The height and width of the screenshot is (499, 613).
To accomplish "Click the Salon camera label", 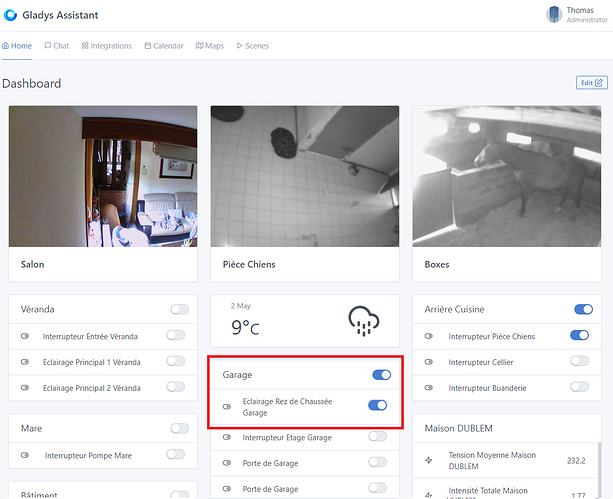I will click(x=32, y=264).
